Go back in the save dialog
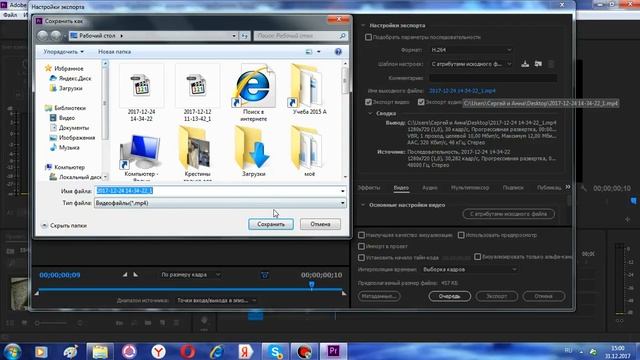The height and width of the screenshot is (360, 640). pos(42,36)
